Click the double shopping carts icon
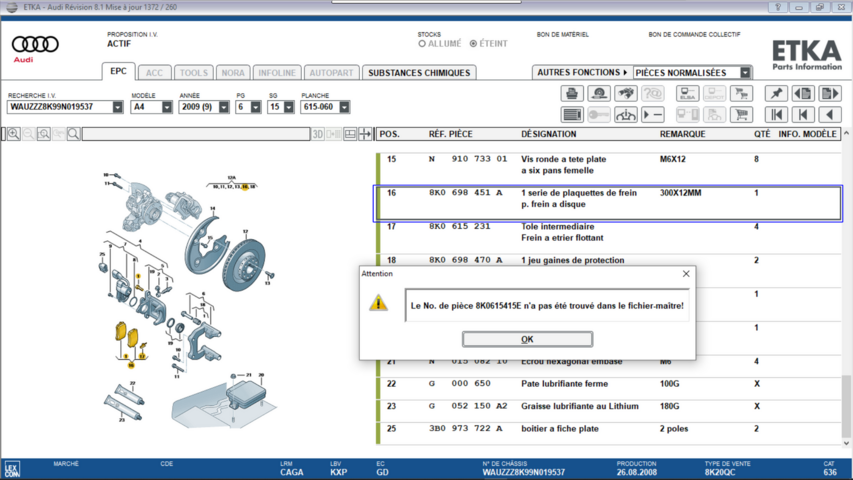 point(741,94)
